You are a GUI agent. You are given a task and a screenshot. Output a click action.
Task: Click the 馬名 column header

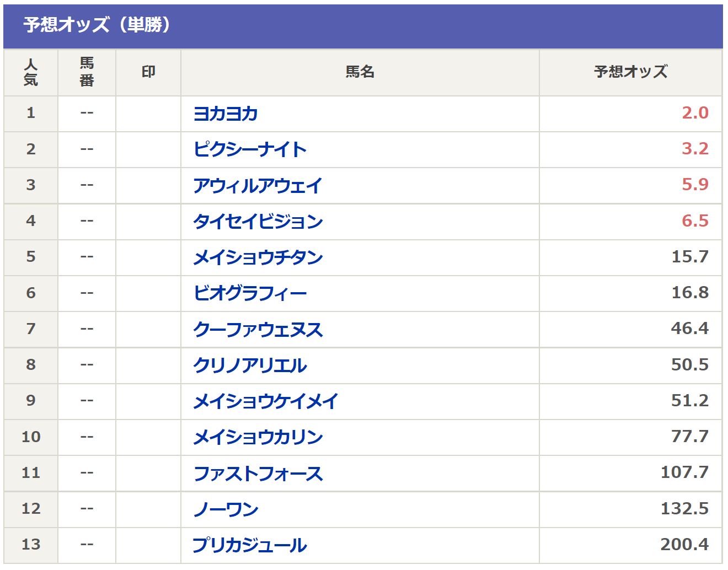coord(360,72)
